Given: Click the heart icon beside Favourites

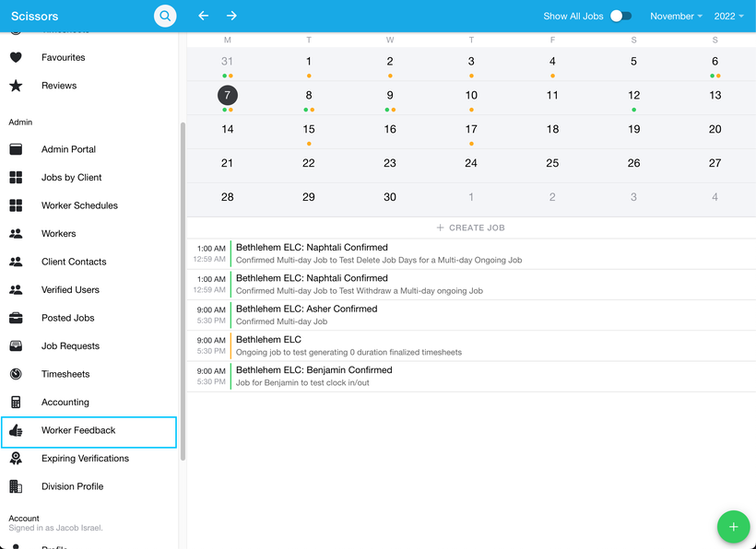Looking at the screenshot, I should [x=16, y=57].
